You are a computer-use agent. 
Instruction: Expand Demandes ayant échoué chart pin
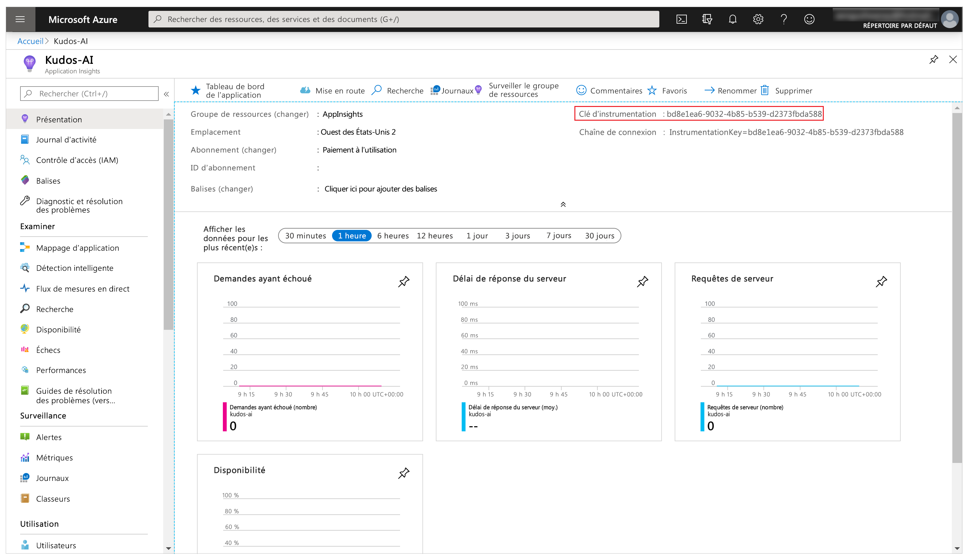404,281
